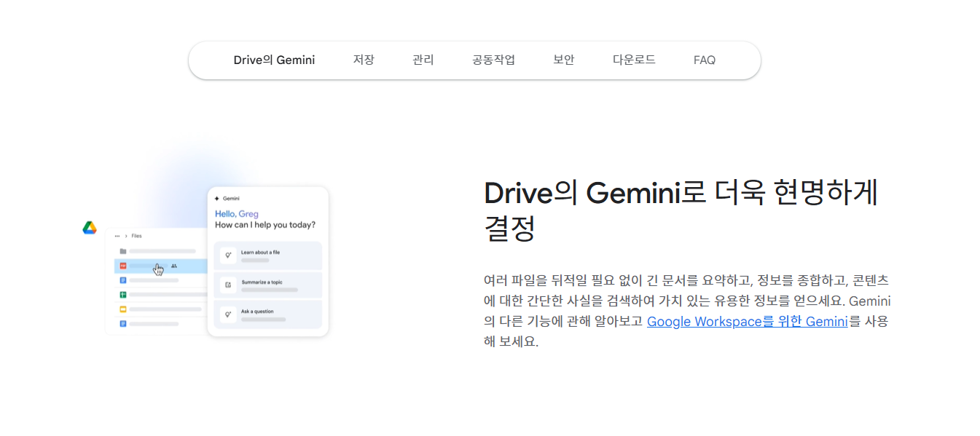Click the shared people icon on PDF row
The width and height of the screenshot is (980, 436).
click(x=174, y=266)
